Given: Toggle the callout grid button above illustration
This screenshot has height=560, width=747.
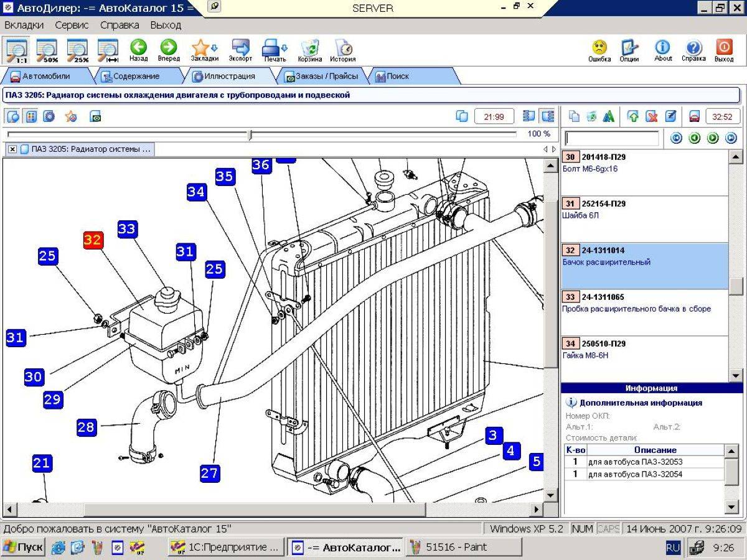Looking at the screenshot, I should [x=31, y=116].
